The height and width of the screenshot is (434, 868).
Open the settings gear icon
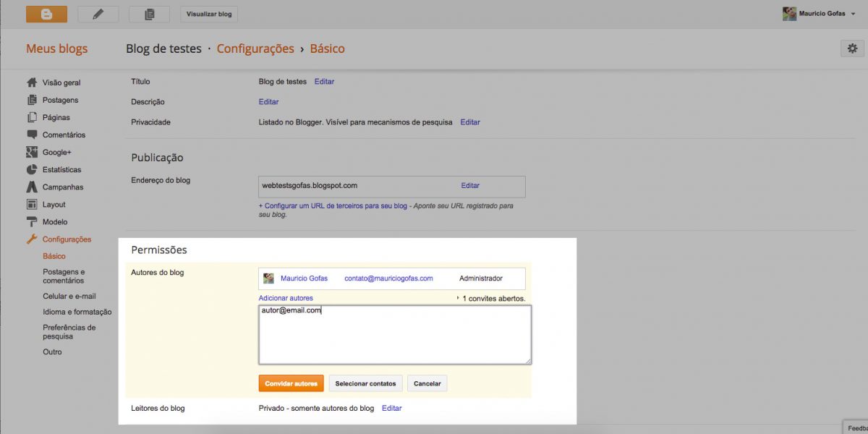point(852,48)
